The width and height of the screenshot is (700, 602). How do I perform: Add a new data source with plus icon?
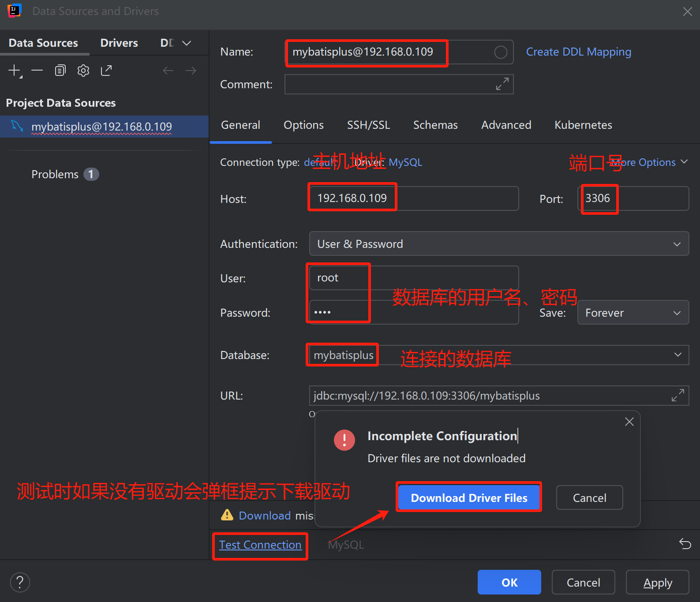point(15,71)
